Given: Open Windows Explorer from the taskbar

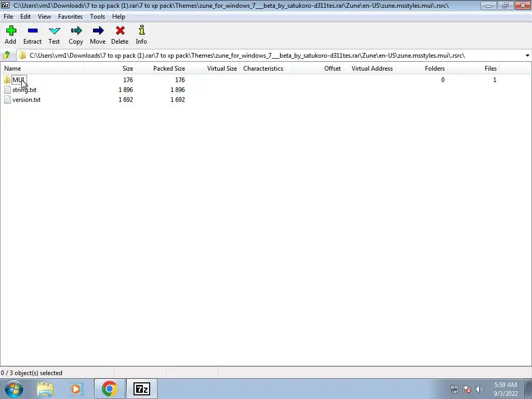Looking at the screenshot, I should [45, 389].
